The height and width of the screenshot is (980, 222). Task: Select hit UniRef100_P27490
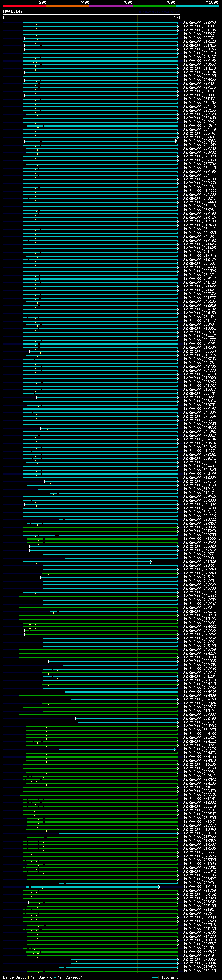(199, 60)
